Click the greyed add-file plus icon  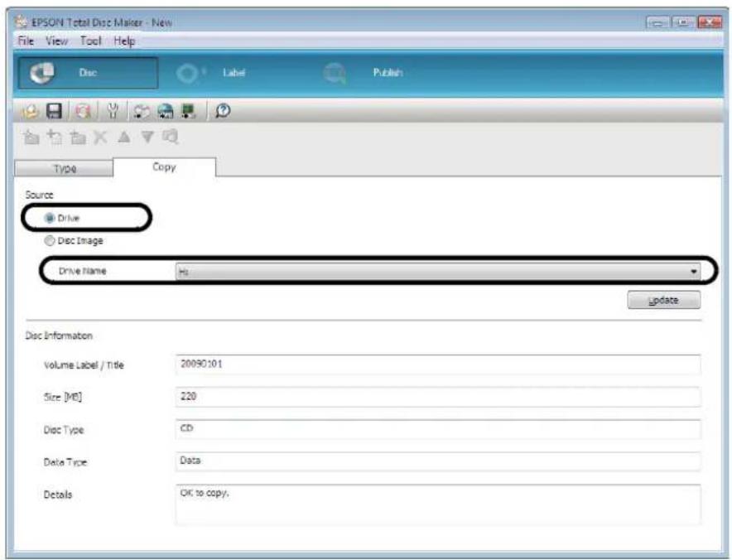55,137
